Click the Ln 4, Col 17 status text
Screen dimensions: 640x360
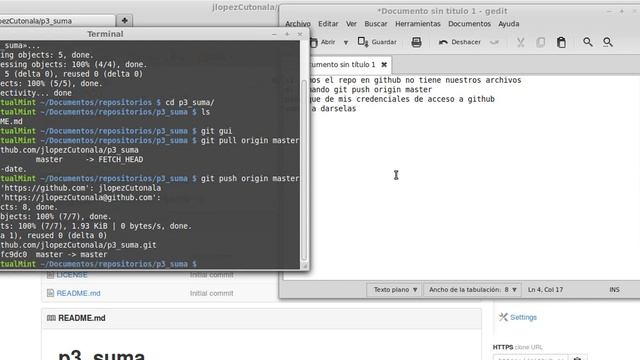pos(545,290)
